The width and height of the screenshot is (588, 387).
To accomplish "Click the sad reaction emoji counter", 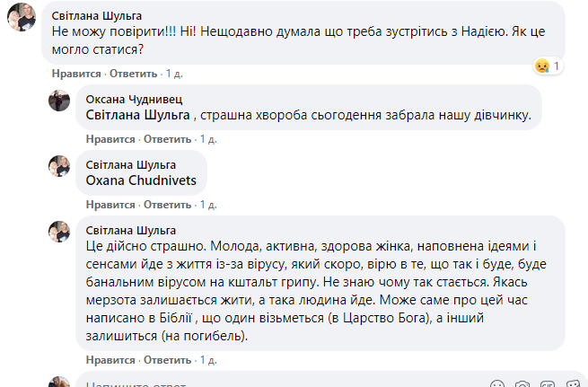I will click(x=548, y=66).
